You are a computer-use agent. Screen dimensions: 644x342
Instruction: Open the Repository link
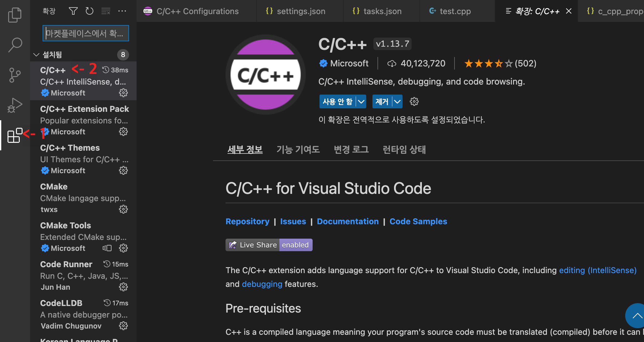point(247,221)
